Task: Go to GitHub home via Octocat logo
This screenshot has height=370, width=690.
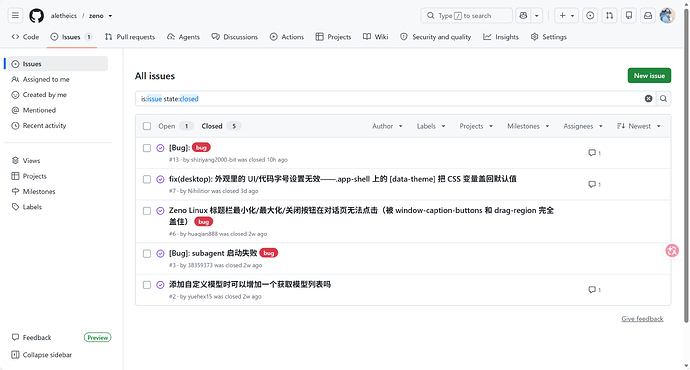Action: pos(37,15)
